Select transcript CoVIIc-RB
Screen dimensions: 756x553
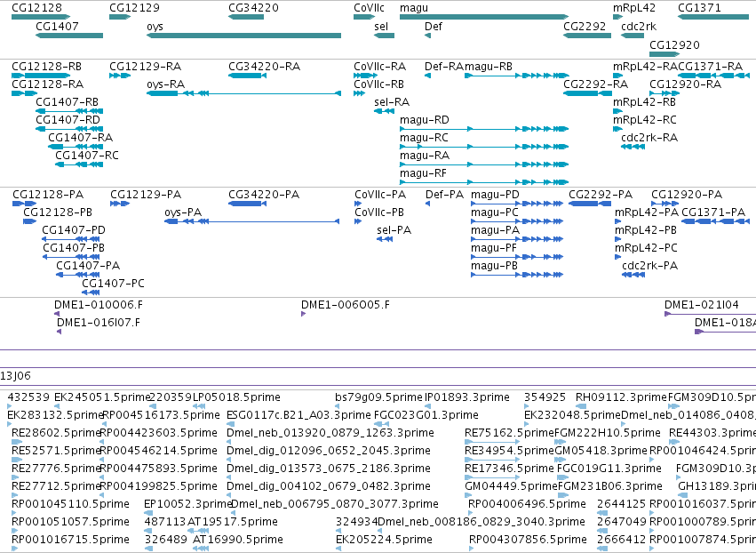tap(379, 84)
